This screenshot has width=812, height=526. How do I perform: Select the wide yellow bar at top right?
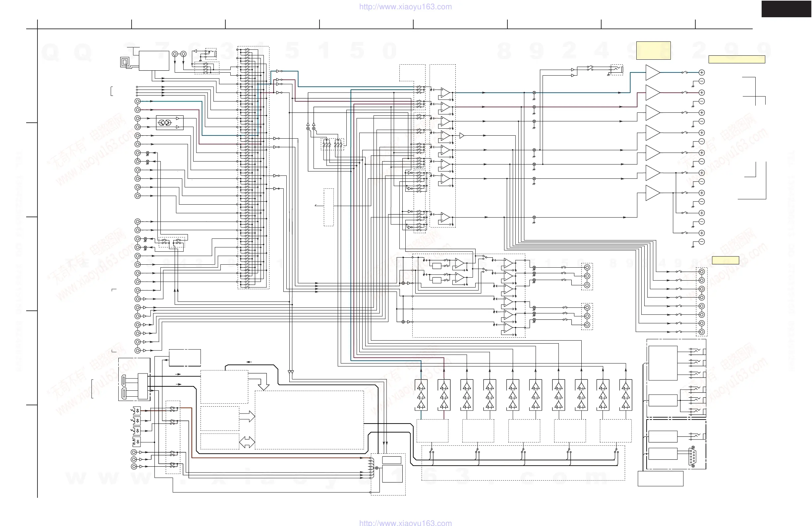[x=736, y=59]
